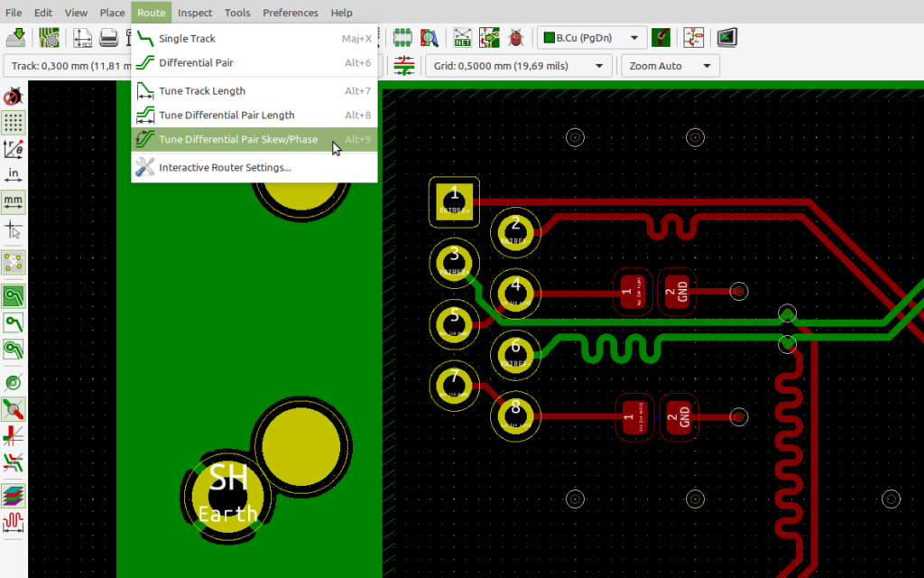Switch units to millimeters
The image size is (924, 578).
click(13, 201)
